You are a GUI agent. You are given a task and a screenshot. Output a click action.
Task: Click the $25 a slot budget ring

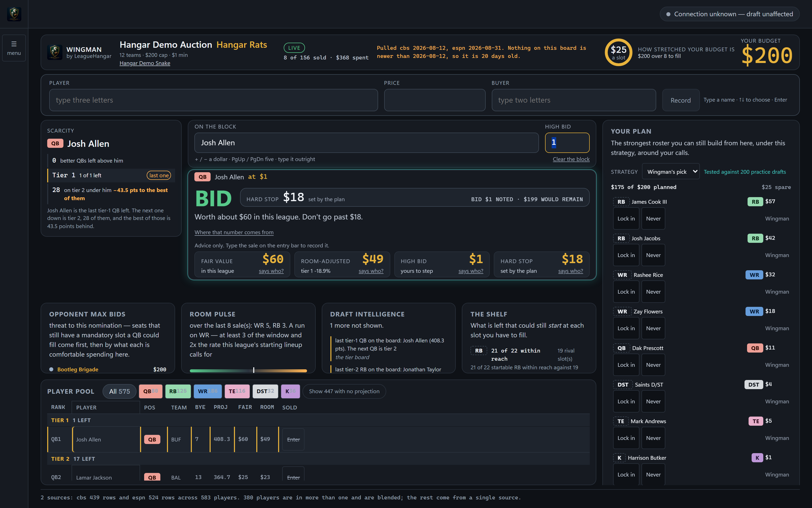pos(618,52)
